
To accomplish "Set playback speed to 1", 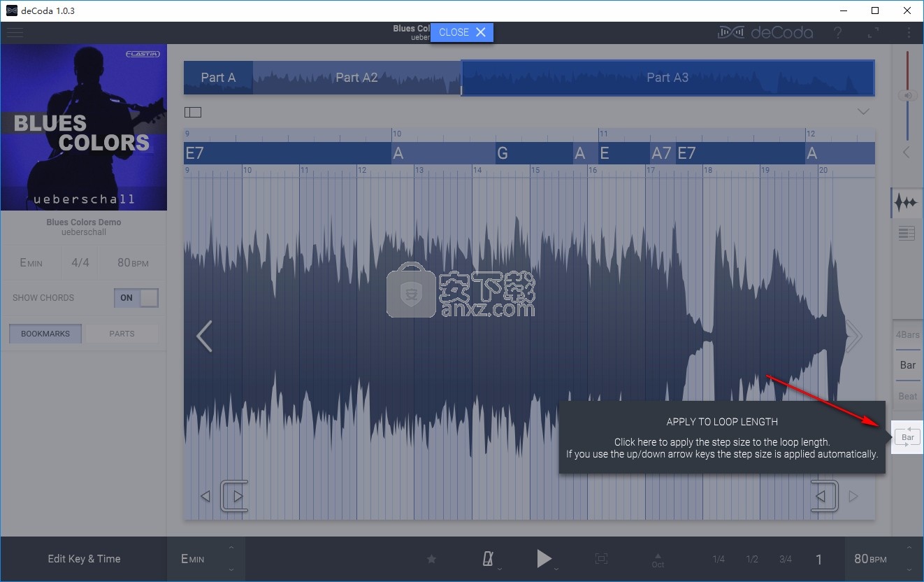I will coord(819,559).
